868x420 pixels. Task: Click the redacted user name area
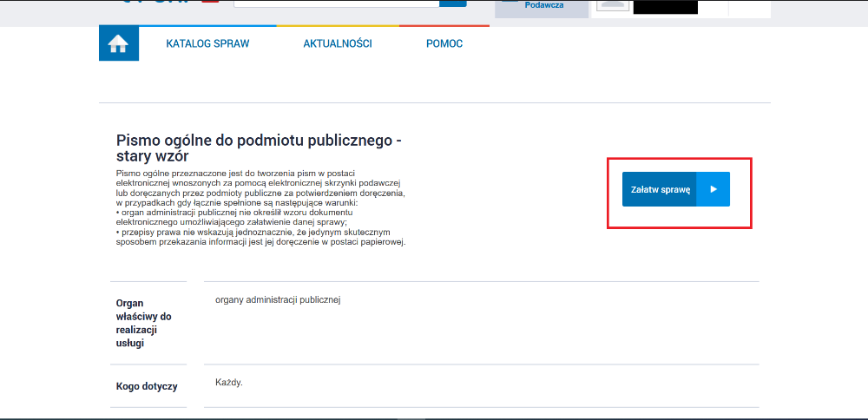(x=665, y=6)
